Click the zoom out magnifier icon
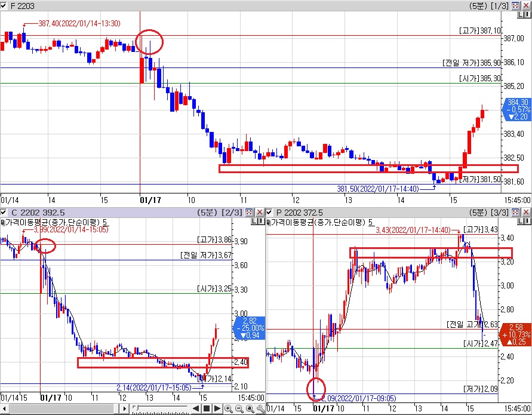Viewport: 532px width, 415px height. [x=239, y=408]
